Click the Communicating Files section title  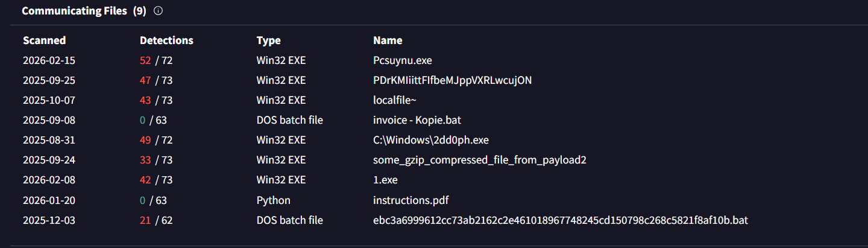pyautogui.click(x=74, y=11)
